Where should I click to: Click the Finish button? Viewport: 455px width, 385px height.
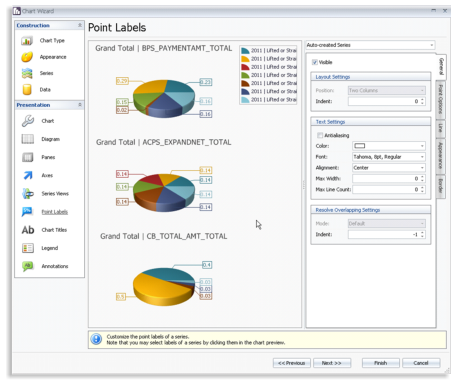click(380, 363)
